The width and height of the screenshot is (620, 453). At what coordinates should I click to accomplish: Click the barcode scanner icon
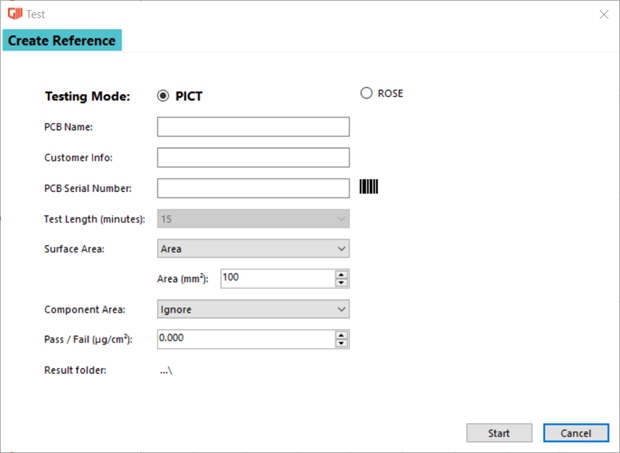tap(369, 187)
